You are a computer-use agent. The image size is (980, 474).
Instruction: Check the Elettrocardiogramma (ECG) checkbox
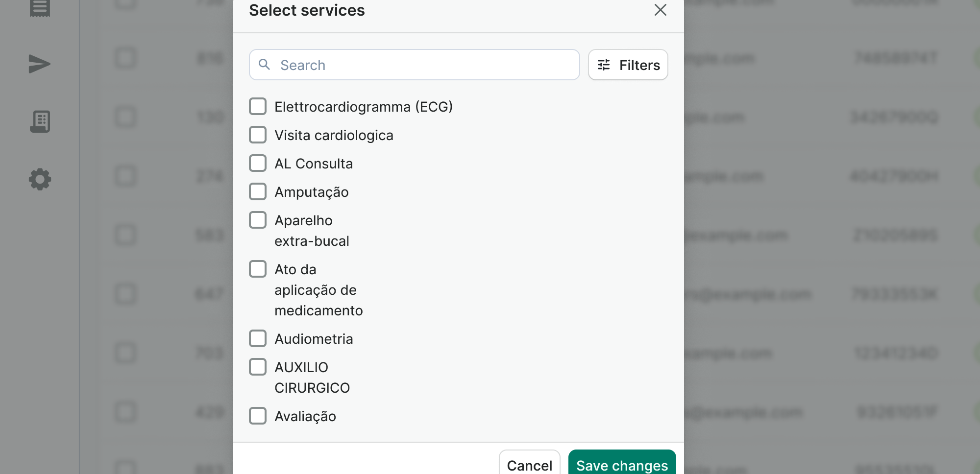pos(258,106)
